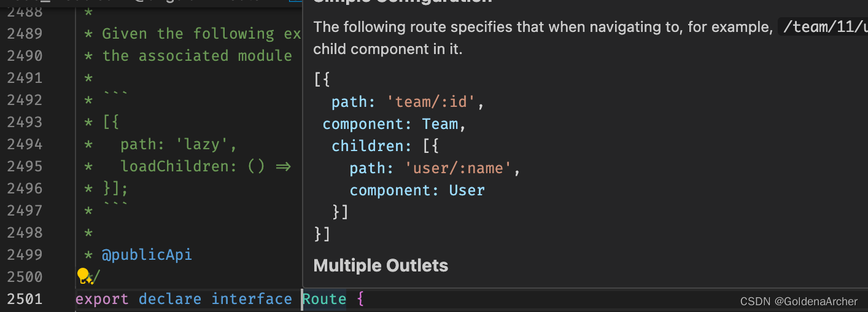Click line number 2496

(x=25, y=189)
